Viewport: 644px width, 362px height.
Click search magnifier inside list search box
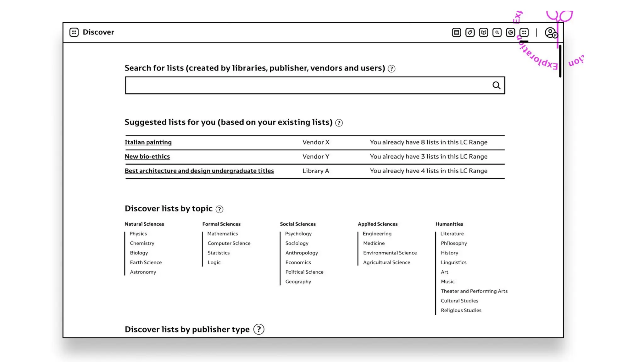pos(496,85)
